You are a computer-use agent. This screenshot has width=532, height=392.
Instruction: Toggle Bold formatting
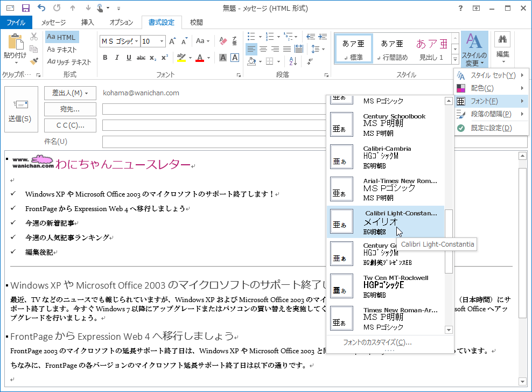coord(105,58)
